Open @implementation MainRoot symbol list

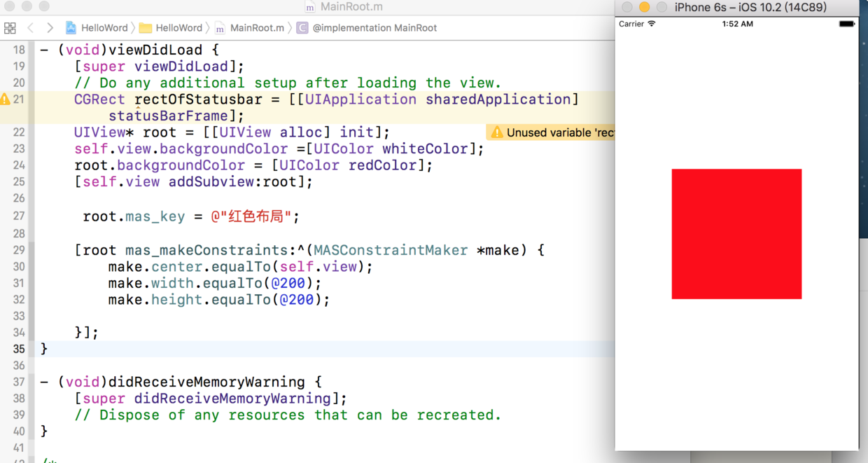tap(367, 28)
